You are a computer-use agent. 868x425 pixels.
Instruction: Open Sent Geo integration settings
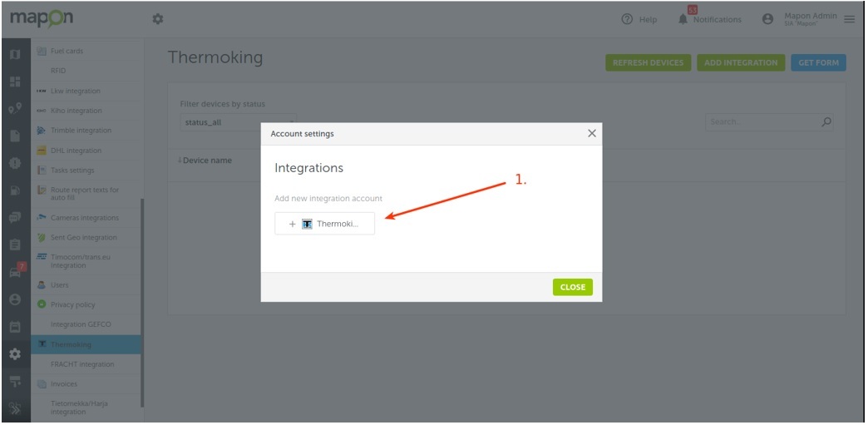86,238
